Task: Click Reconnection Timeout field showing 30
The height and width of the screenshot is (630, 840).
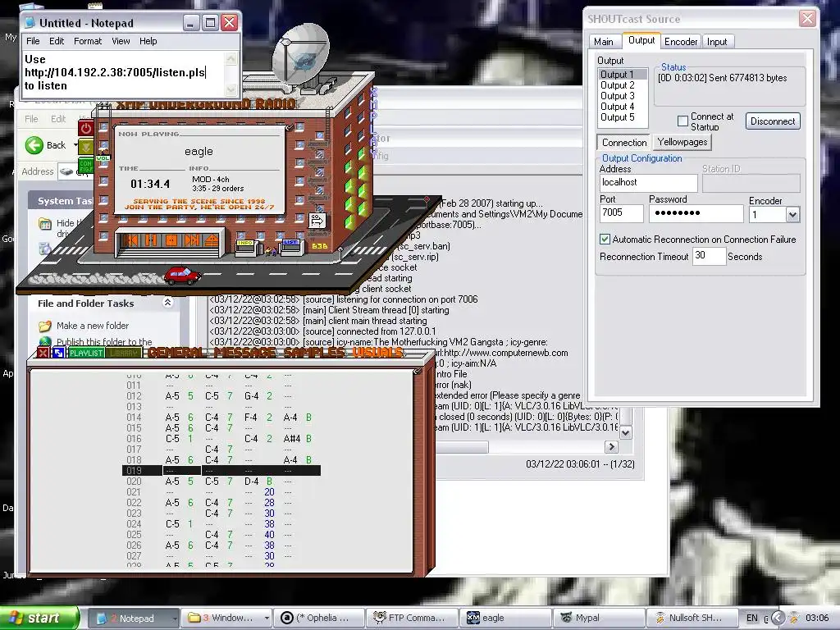Action: pos(708,256)
